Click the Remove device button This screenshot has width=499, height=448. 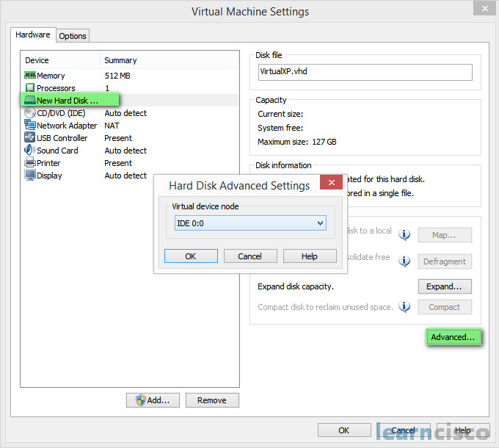pos(212,400)
